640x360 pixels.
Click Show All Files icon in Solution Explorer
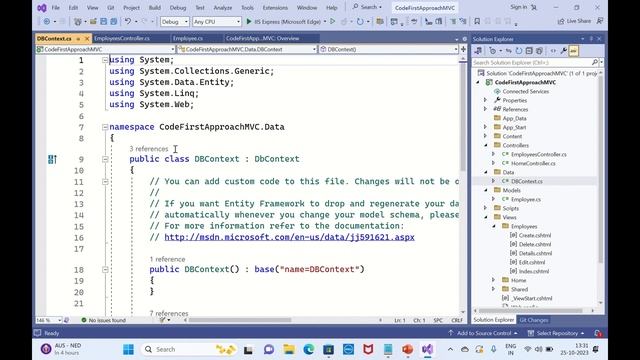click(x=539, y=51)
